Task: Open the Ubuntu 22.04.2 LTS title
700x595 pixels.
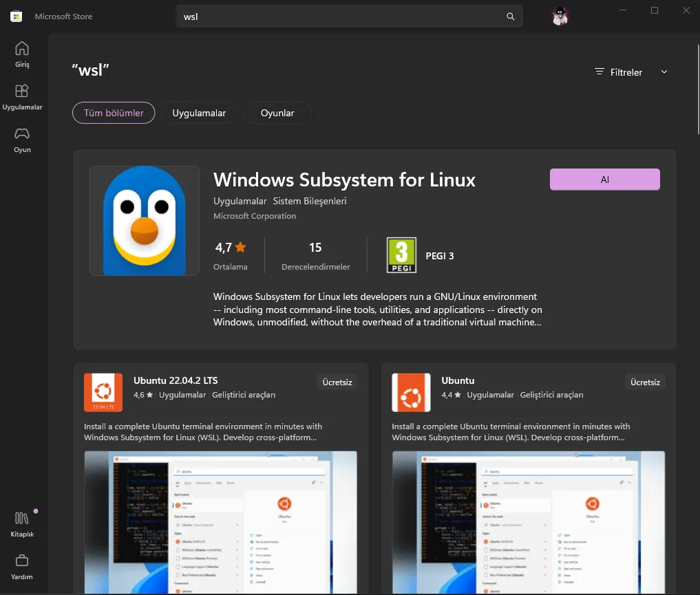Action: (x=176, y=380)
